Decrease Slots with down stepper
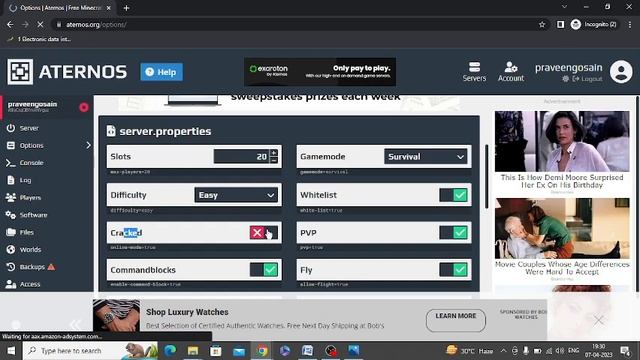 (274, 160)
